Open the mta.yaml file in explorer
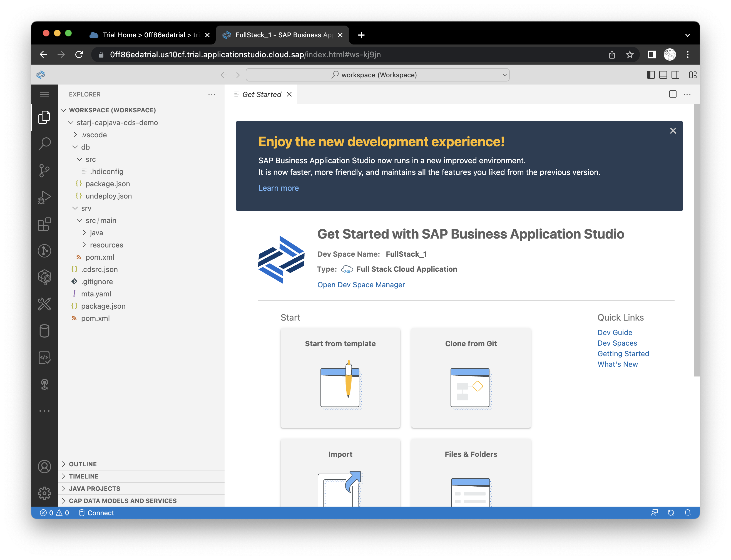This screenshot has width=731, height=560. point(96,294)
